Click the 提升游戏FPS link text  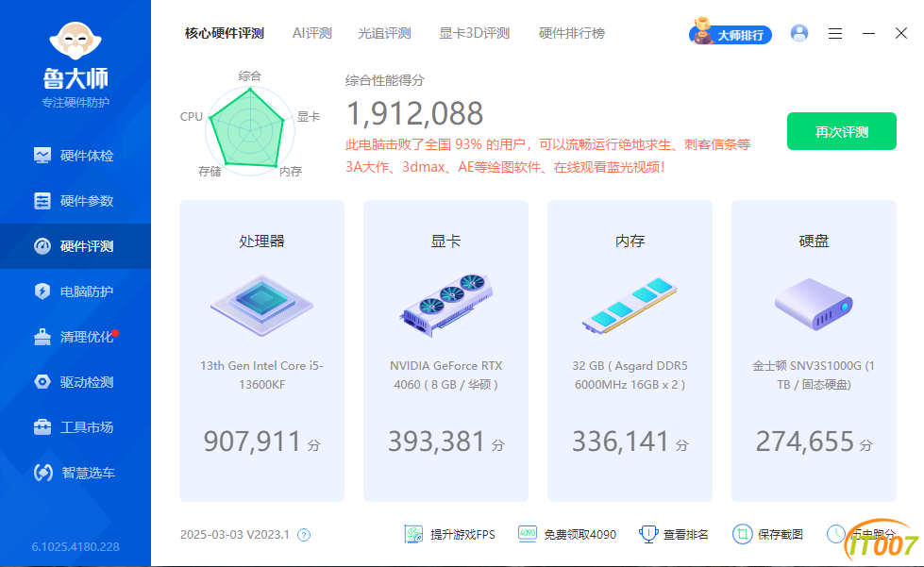point(462,535)
